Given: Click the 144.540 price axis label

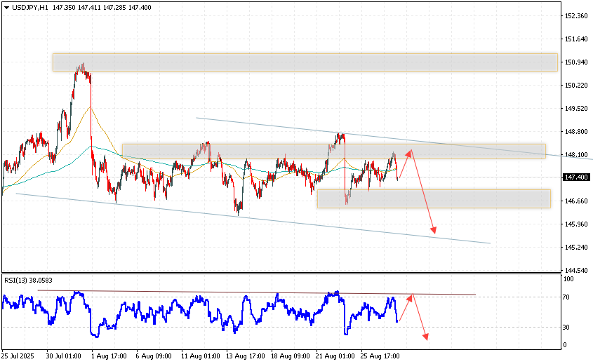Looking at the screenshot, I should [x=576, y=270].
